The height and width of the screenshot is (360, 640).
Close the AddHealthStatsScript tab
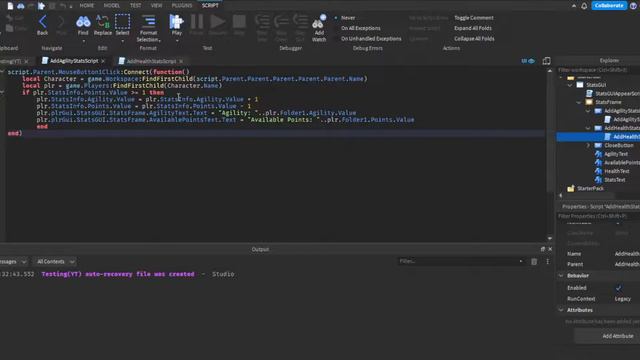[181, 61]
